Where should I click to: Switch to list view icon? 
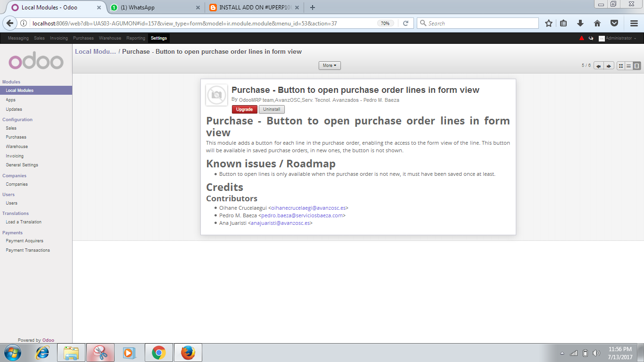pos(629,66)
